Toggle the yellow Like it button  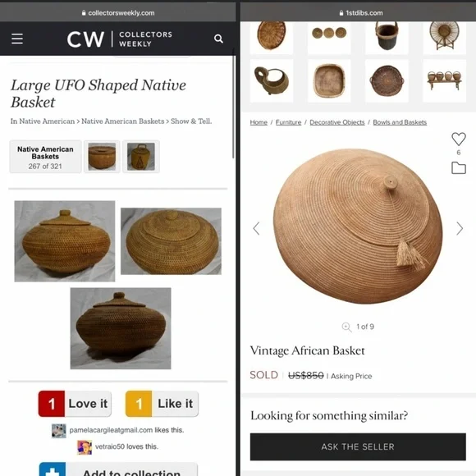pyautogui.click(x=162, y=404)
